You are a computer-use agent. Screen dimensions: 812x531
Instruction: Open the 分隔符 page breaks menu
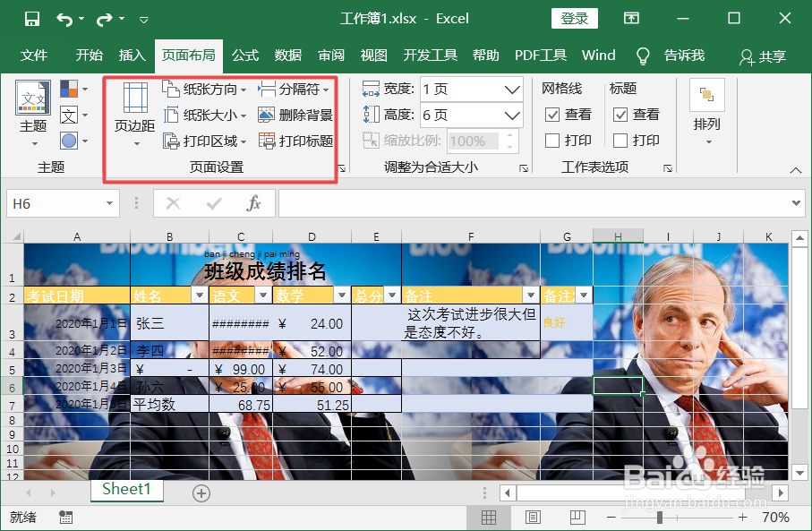[x=294, y=90]
